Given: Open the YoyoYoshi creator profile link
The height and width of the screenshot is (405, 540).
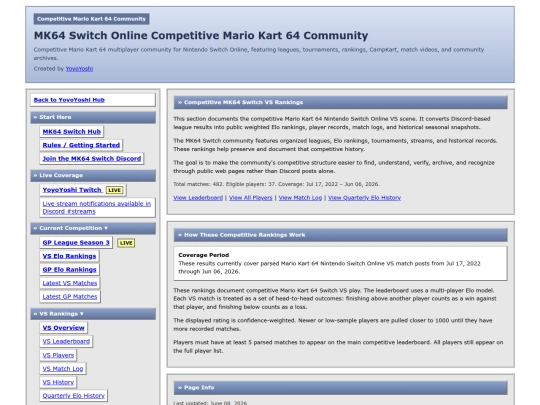Looking at the screenshot, I should pyautogui.click(x=79, y=69).
